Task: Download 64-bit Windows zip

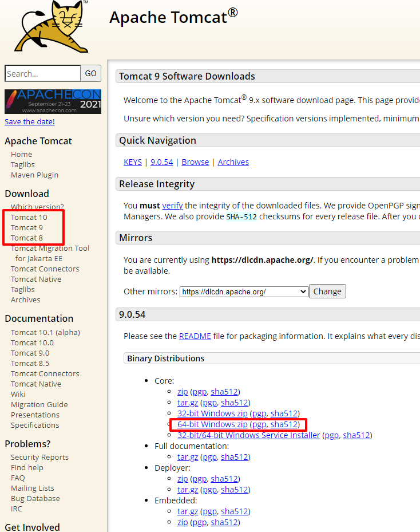Action: point(212,424)
